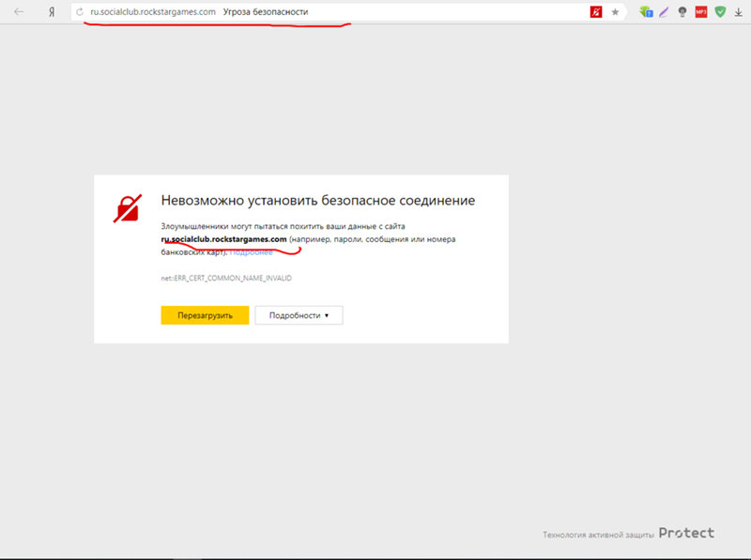Click the reload icon in the address bar
Viewport: 751px width, 560px height.
pyautogui.click(x=81, y=12)
